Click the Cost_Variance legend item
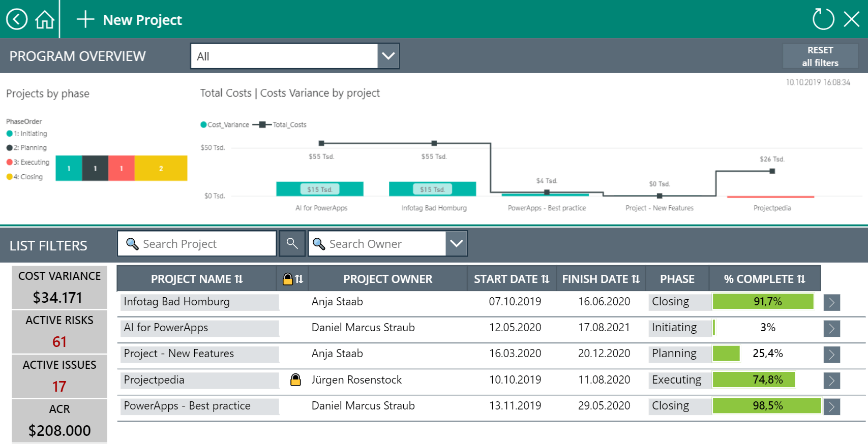Screen dimensions: 868x444 (x=225, y=124)
